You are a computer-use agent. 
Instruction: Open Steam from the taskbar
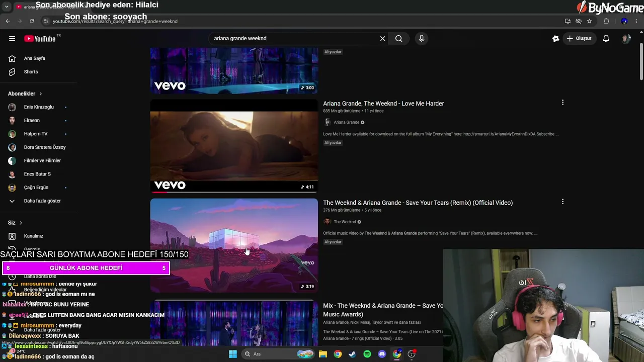pos(352,354)
